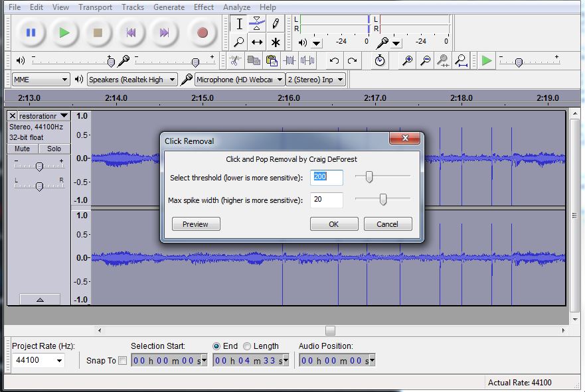Start playback with the green Play button
Screen dimensions: 585x392
click(64, 33)
